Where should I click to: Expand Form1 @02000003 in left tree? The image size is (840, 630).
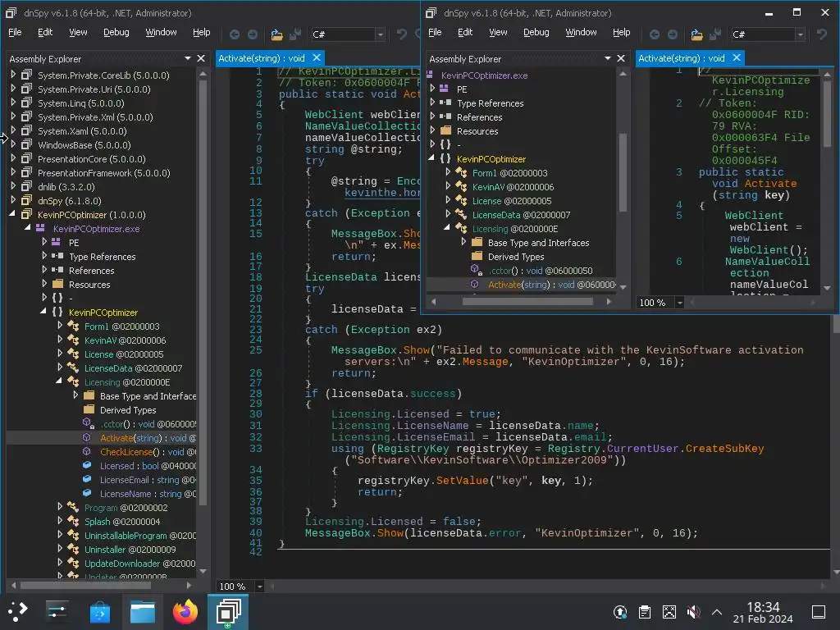tap(60, 326)
